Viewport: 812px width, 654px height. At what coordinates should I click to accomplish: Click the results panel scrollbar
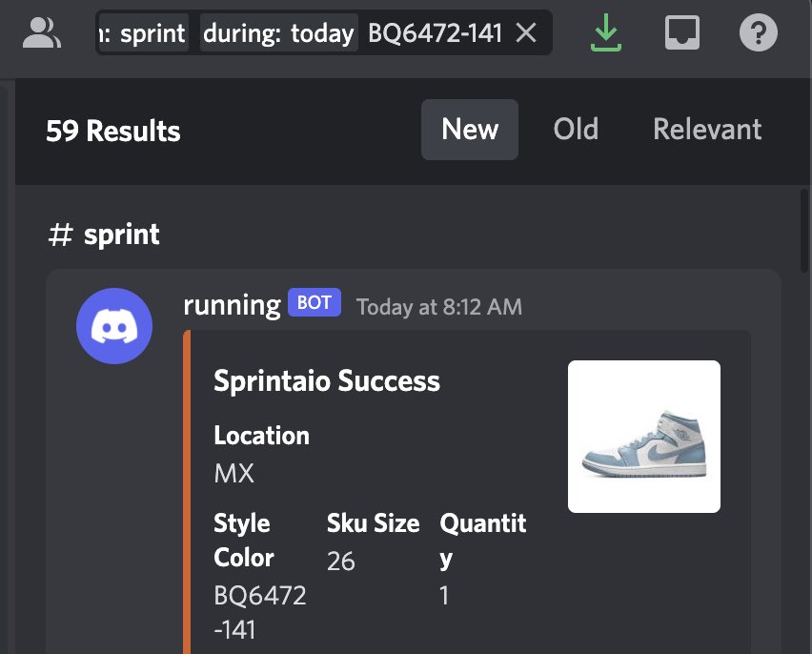point(803,231)
